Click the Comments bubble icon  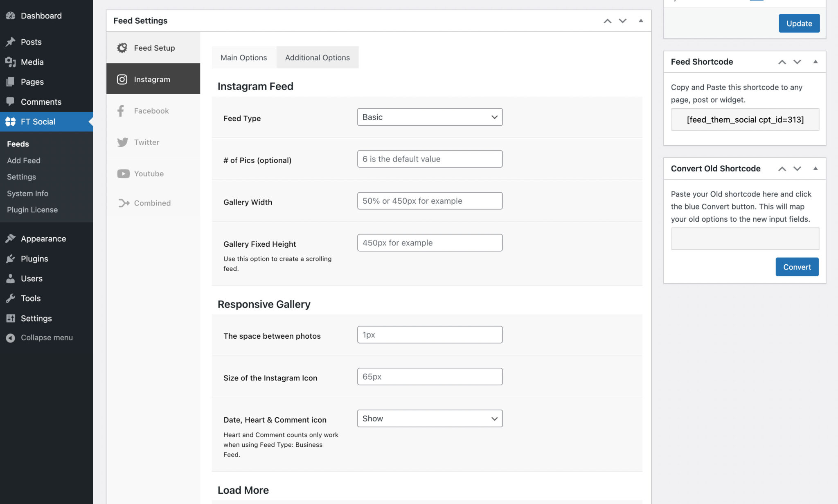coord(11,101)
